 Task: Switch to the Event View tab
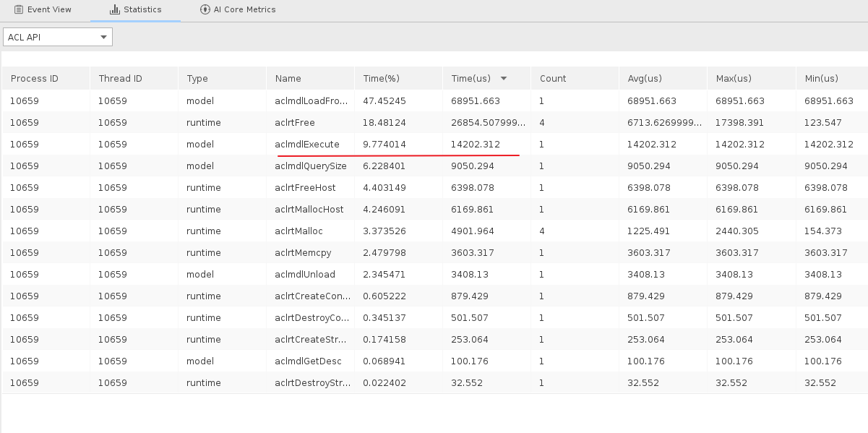tap(43, 10)
